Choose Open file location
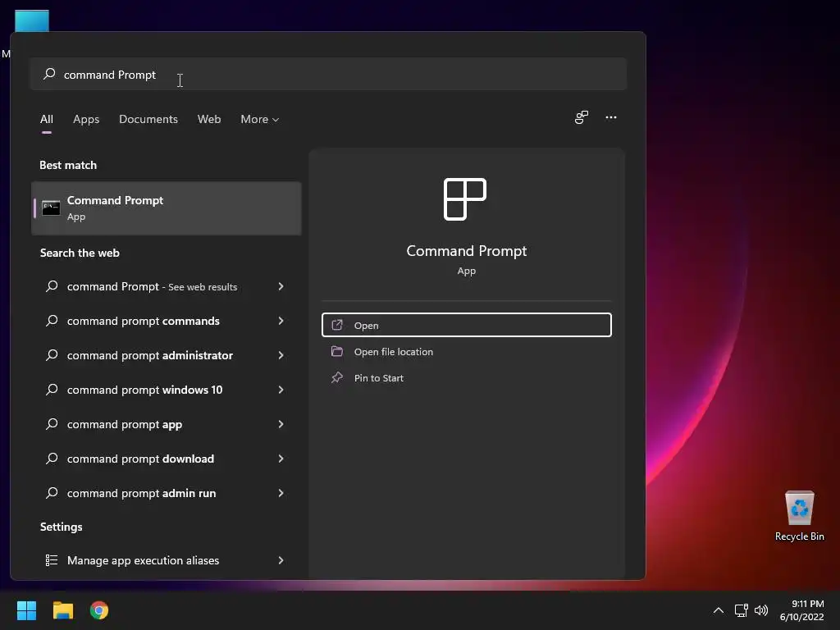Viewport: 840px width, 630px height. [466, 351]
